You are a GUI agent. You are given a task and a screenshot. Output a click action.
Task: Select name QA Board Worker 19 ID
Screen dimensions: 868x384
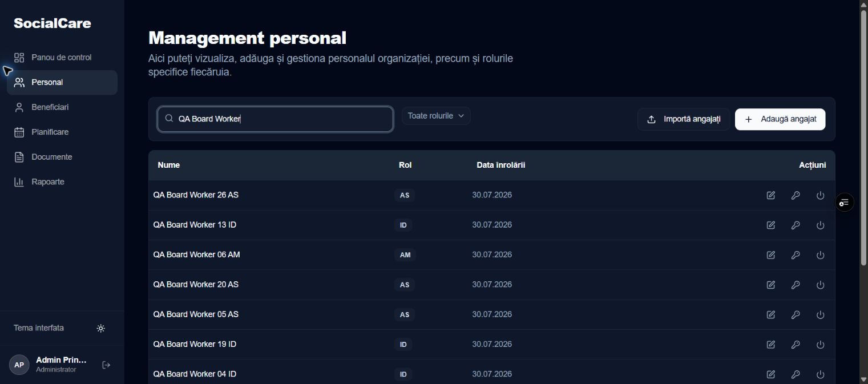pos(195,344)
